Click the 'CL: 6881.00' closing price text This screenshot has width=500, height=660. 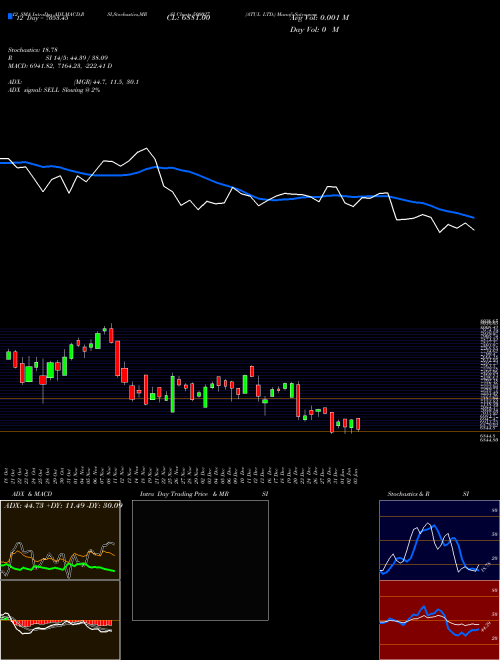[x=188, y=17]
